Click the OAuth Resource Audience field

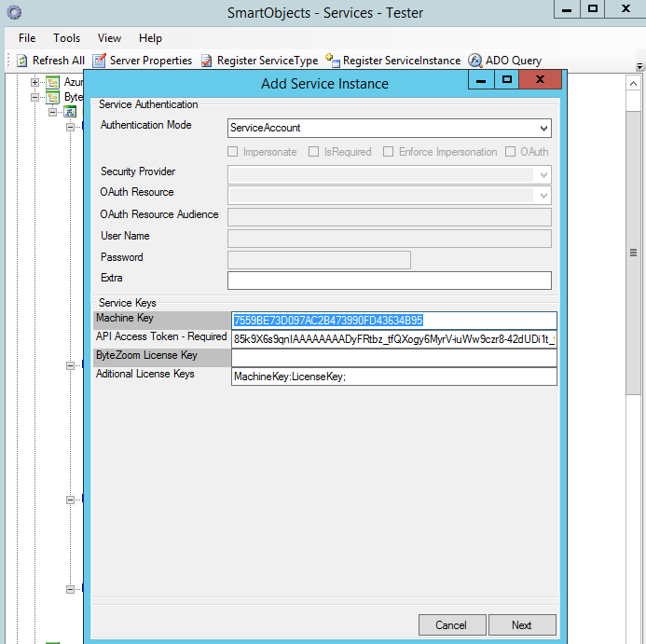point(390,217)
